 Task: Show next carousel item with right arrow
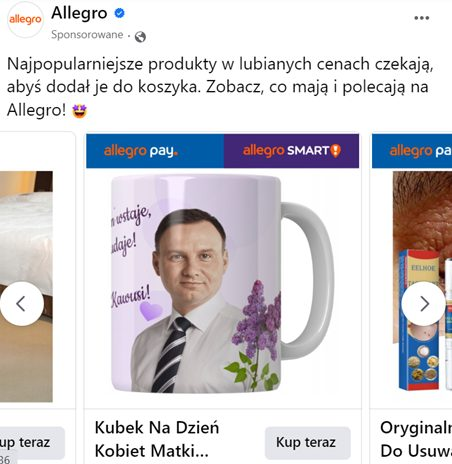pyautogui.click(x=424, y=304)
